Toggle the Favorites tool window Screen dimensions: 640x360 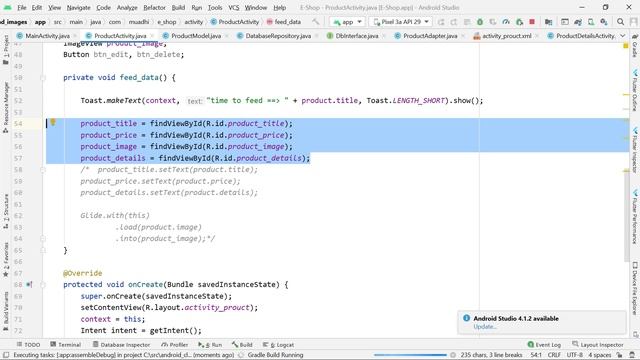(6, 260)
